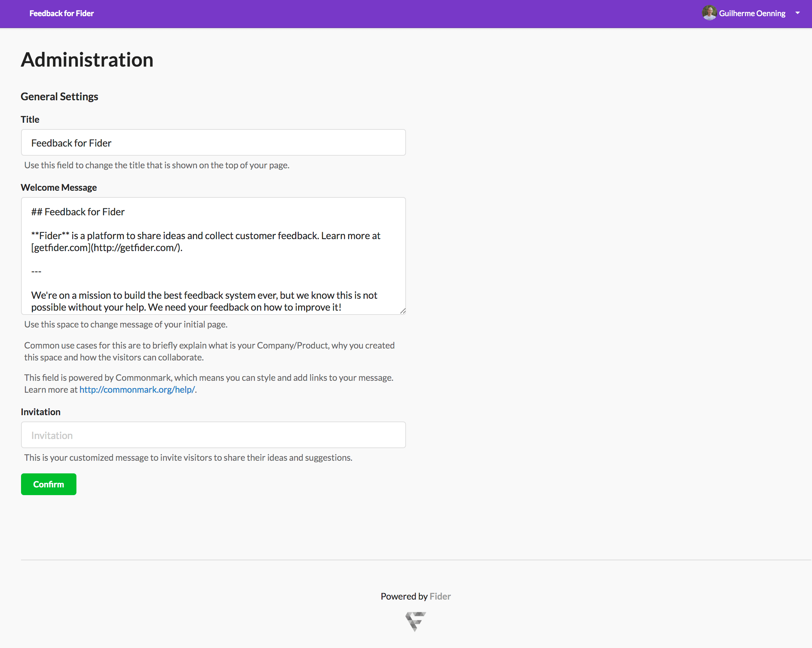Click the Guilherme Oenning avatar picture
The image size is (812, 648).
[709, 13]
